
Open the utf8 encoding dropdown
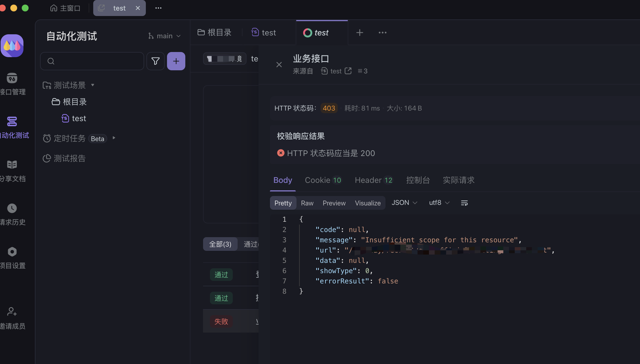coord(439,203)
